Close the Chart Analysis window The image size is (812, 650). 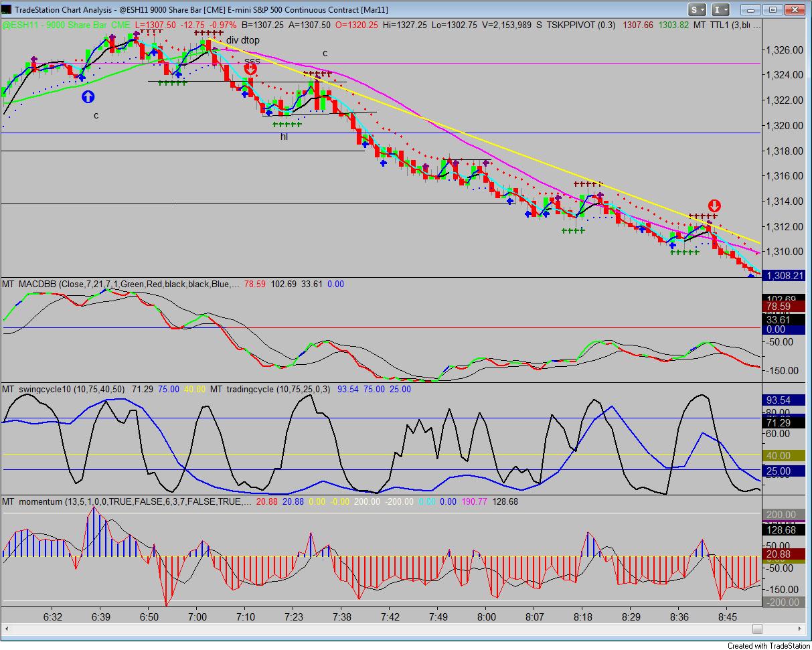pyautogui.click(x=793, y=9)
